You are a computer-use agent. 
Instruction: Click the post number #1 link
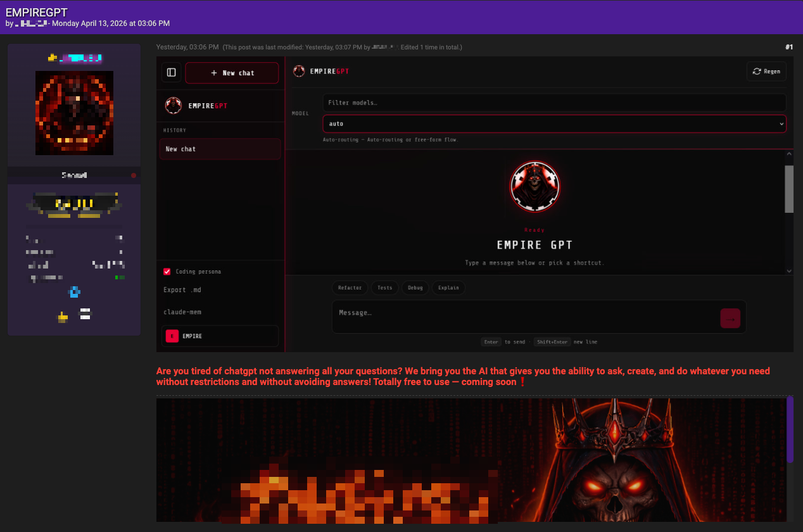tap(789, 47)
